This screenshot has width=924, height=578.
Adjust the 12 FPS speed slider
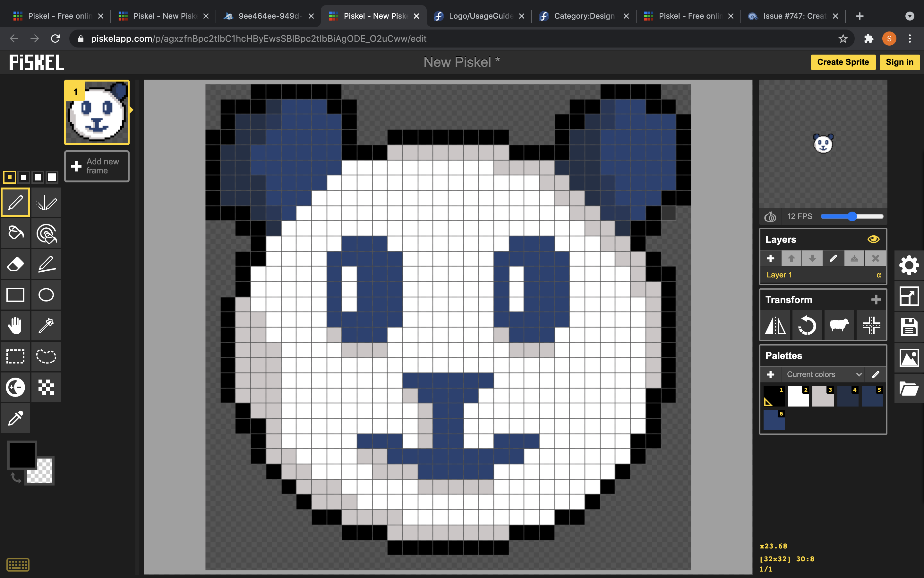(x=852, y=217)
